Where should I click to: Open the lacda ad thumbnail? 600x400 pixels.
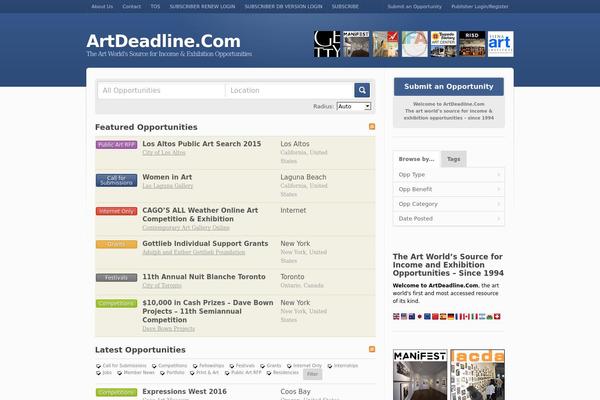pyautogui.click(x=478, y=375)
